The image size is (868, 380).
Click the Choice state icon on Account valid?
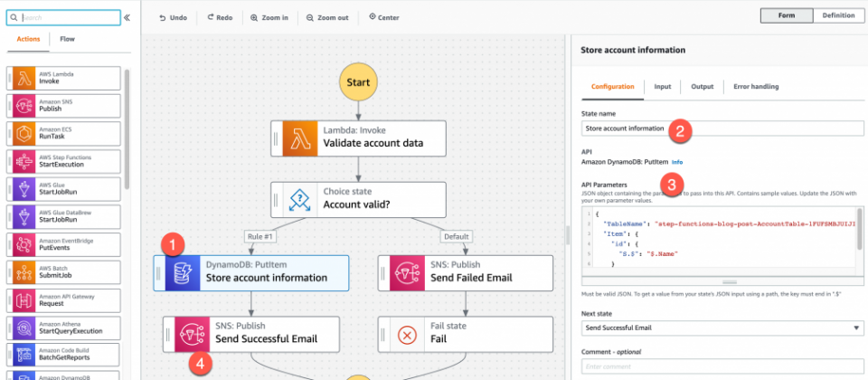300,199
